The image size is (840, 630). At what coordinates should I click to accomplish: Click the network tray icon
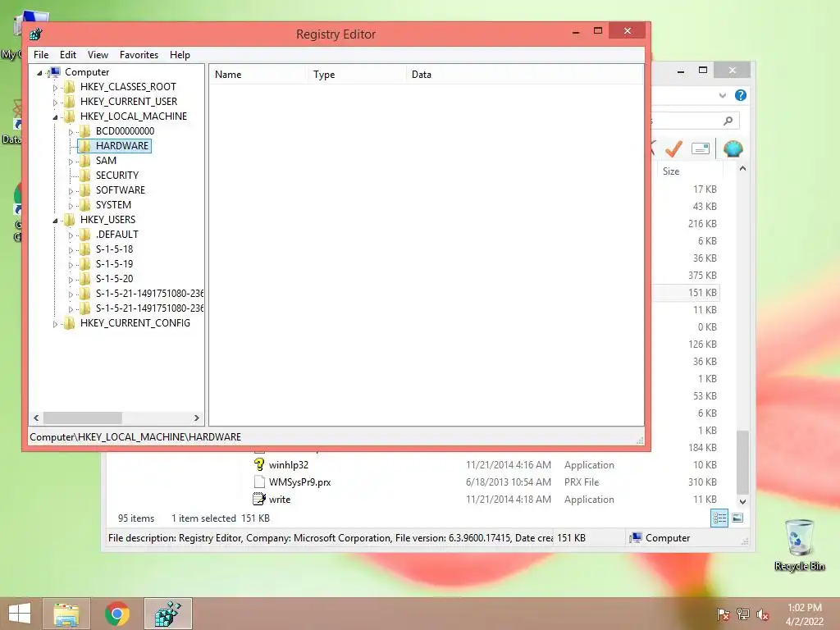pos(743,614)
